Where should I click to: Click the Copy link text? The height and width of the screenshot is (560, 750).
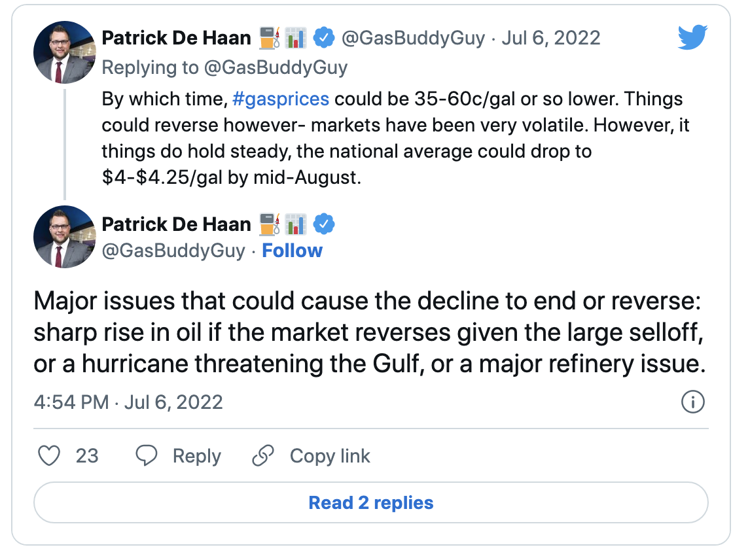pos(330,456)
